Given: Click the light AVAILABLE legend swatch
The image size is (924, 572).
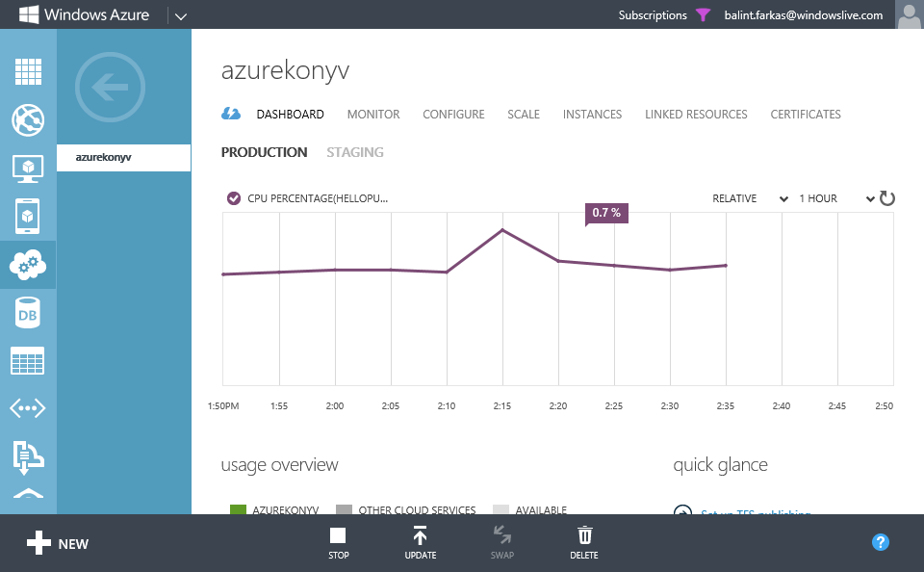Looking at the screenshot, I should (500, 509).
